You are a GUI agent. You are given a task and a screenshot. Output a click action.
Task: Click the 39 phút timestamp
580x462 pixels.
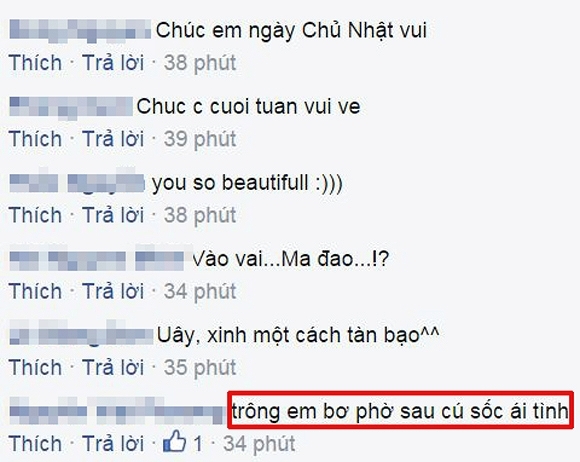(x=200, y=139)
